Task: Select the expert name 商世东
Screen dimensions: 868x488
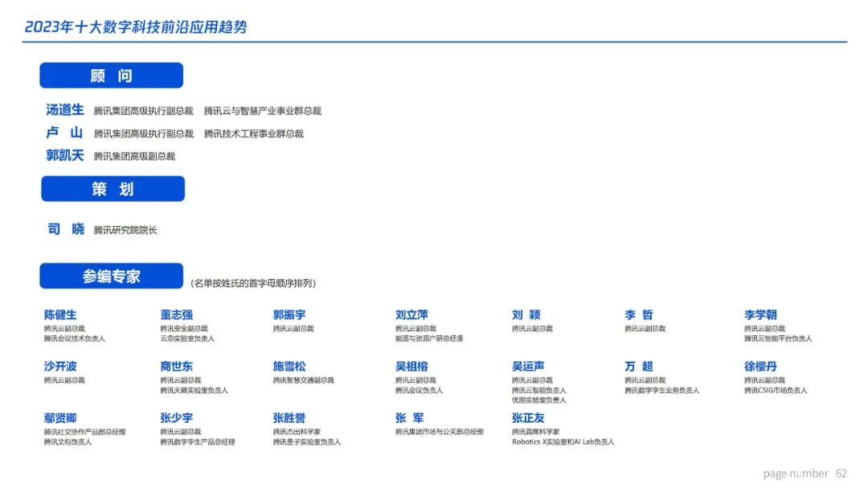Action: click(x=177, y=366)
